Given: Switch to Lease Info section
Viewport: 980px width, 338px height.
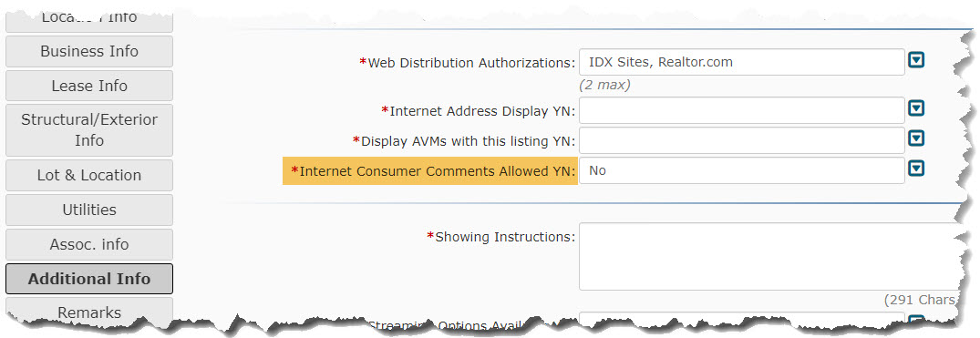Looking at the screenshot, I should coord(89,86).
